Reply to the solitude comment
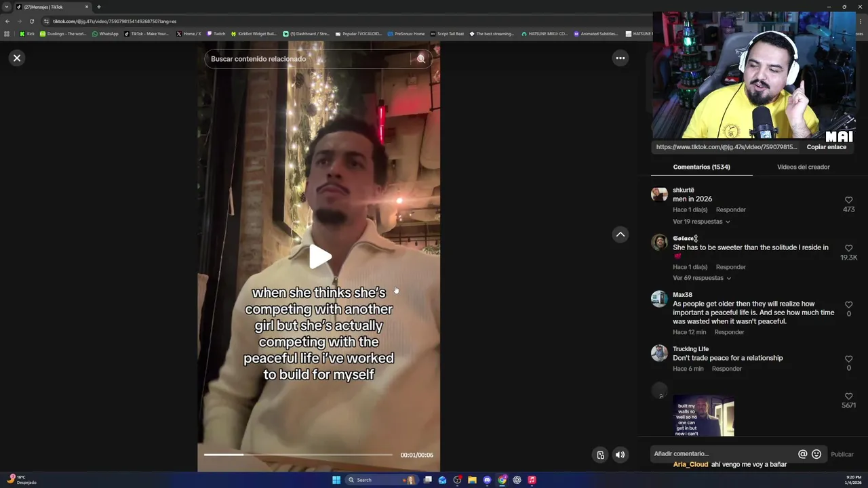The image size is (868, 488). pos(730,267)
